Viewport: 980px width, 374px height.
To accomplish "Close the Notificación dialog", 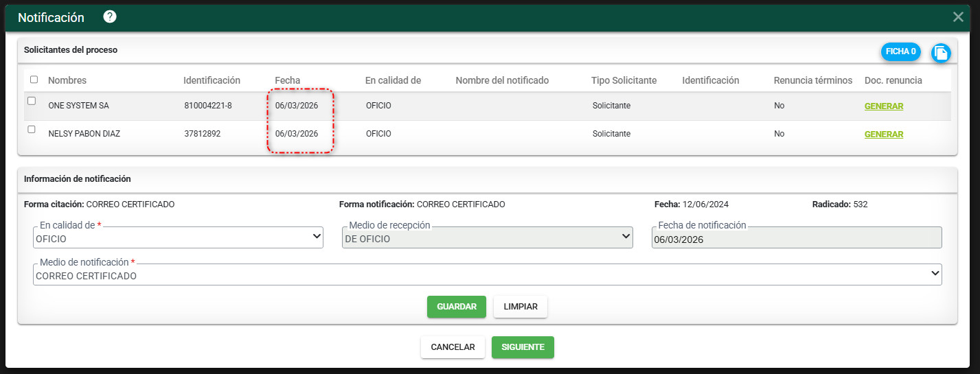I will (x=958, y=17).
